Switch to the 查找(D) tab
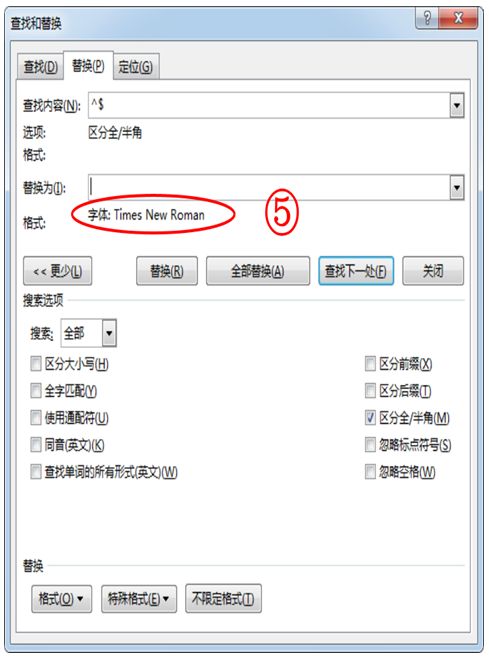Screen dimensions: 489x661 click(x=40, y=67)
